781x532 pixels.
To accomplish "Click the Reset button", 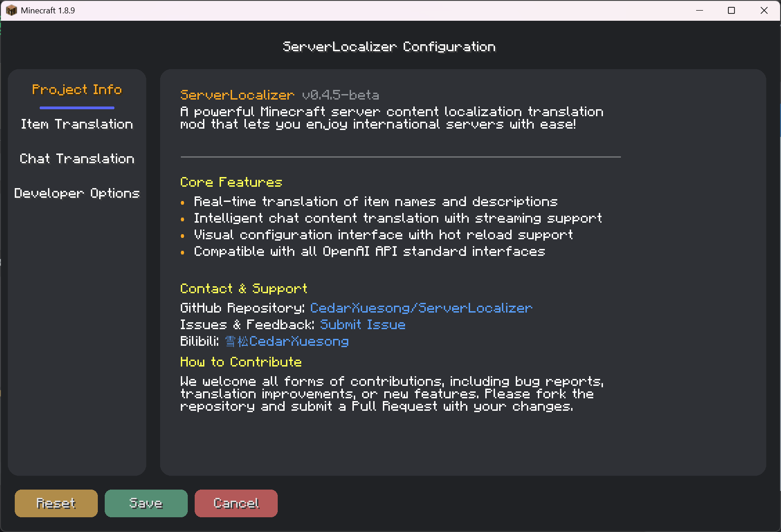I will click(x=56, y=503).
